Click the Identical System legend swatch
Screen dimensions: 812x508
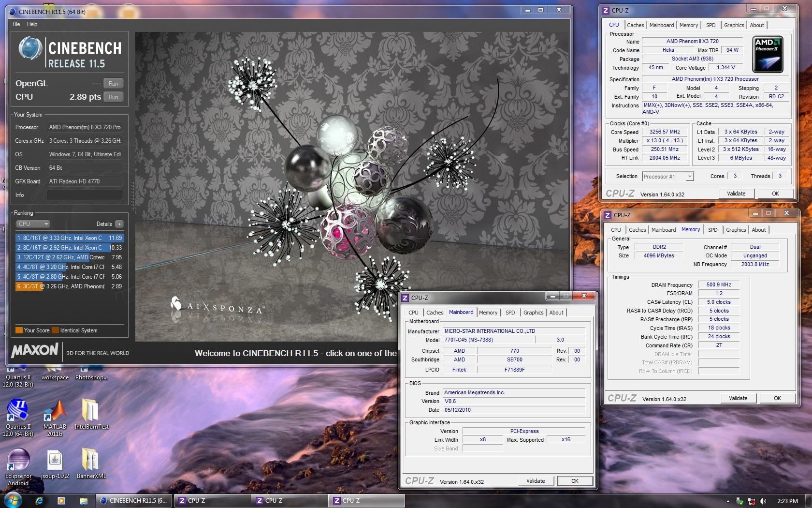click(x=56, y=330)
